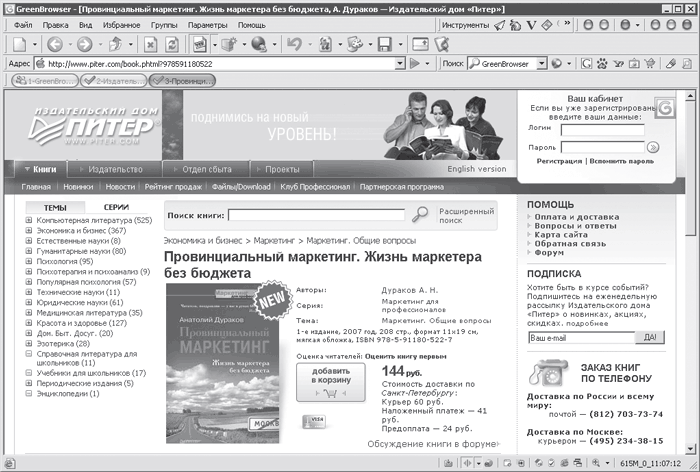Open the Обсуждение книги в форуме link

coord(432,443)
